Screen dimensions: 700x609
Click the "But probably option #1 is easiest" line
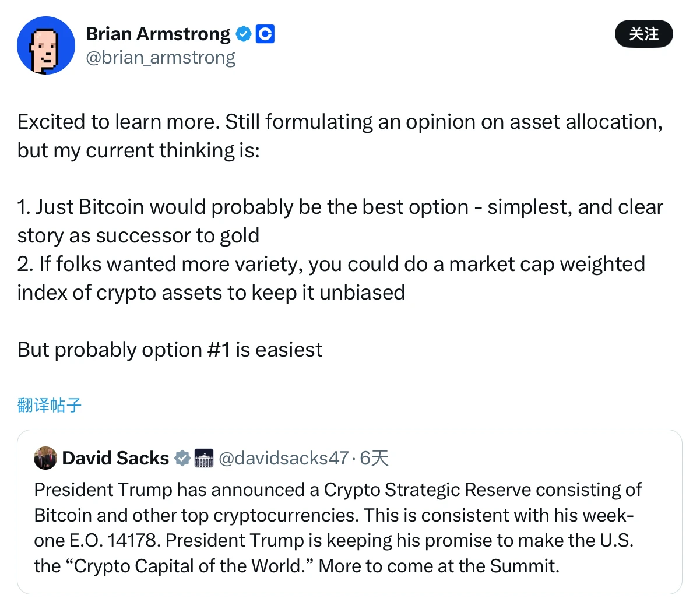(170, 350)
